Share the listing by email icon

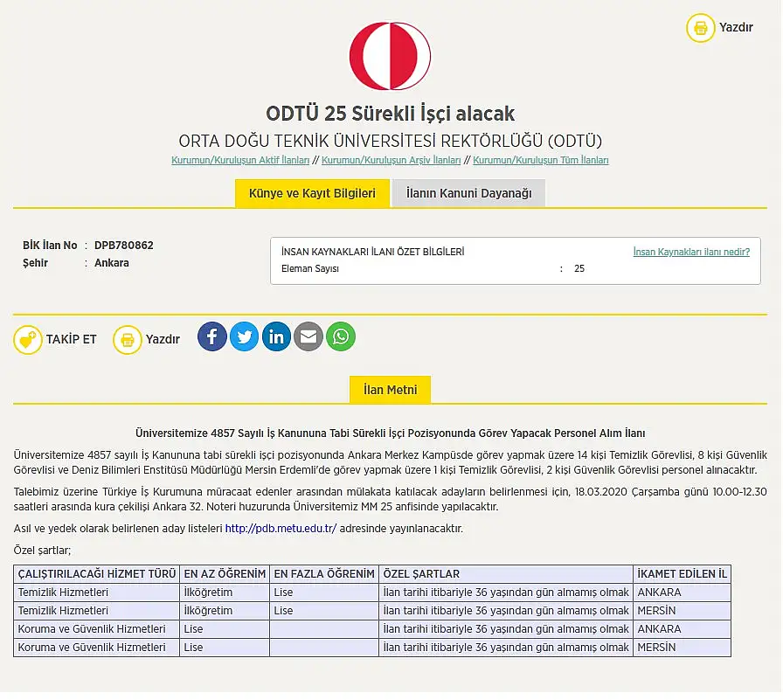pyautogui.click(x=308, y=336)
